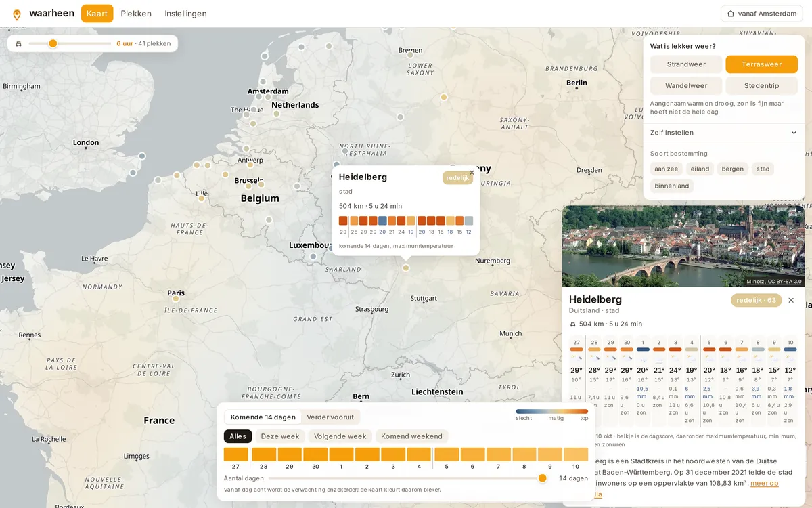Viewport: 812px width, 508px height.
Task: Click the travel time slider handle at 6 uur
Action: (53, 43)
